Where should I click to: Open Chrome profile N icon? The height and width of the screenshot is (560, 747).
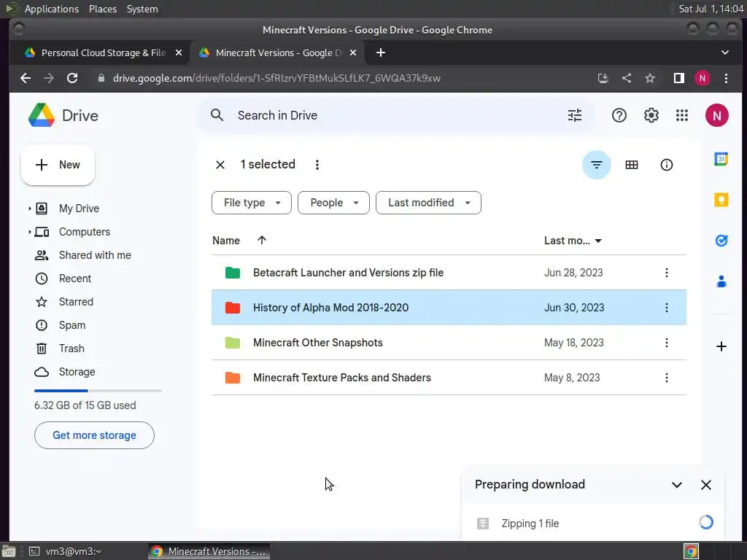(x=703, y=78)
